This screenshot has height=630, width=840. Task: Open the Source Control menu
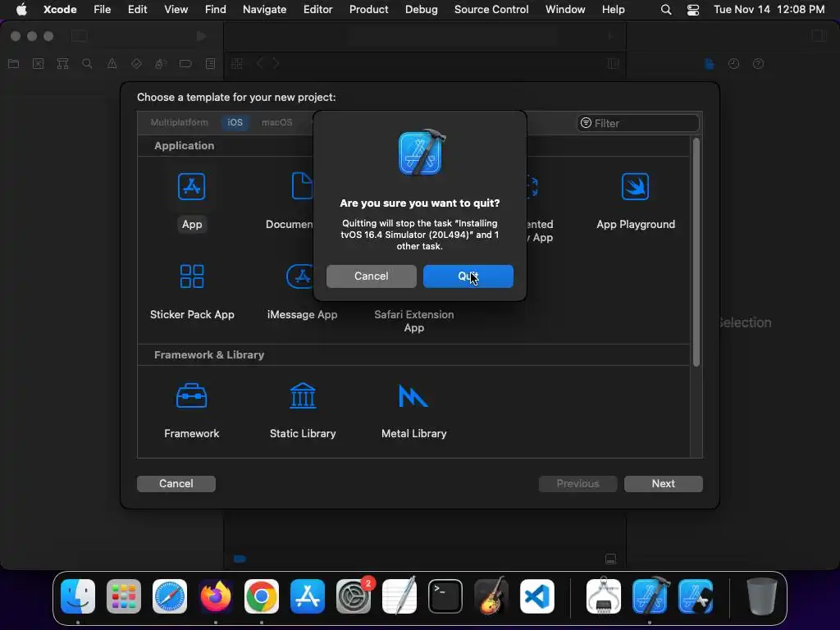[491, 9]
